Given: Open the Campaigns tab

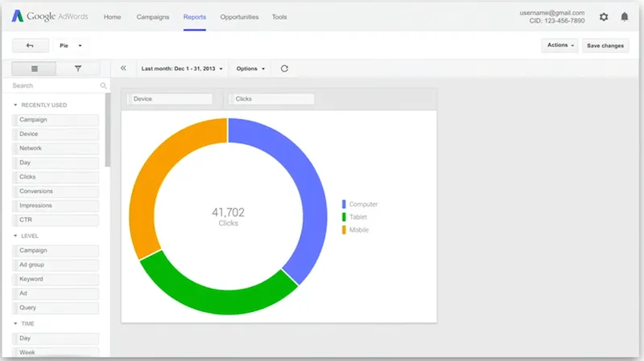Looking at the screenshot, I should [153, 17].
